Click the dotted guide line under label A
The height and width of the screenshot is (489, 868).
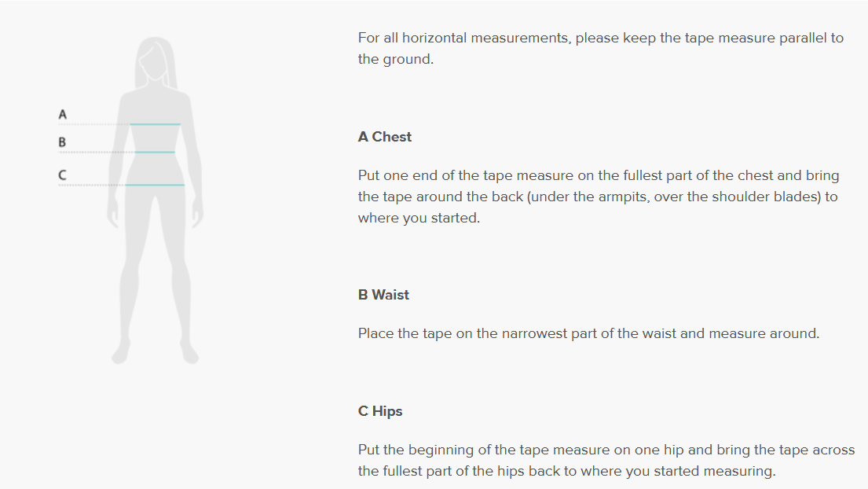[94, 124]
